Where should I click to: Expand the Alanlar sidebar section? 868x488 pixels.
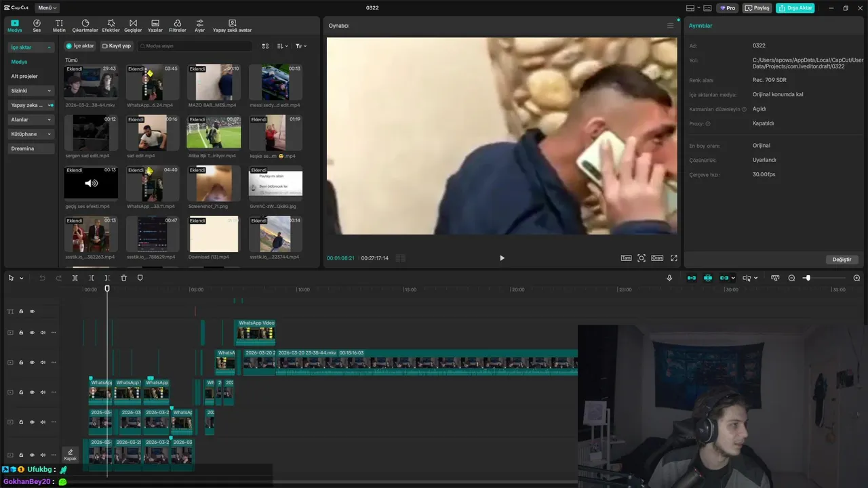(49, 120)
